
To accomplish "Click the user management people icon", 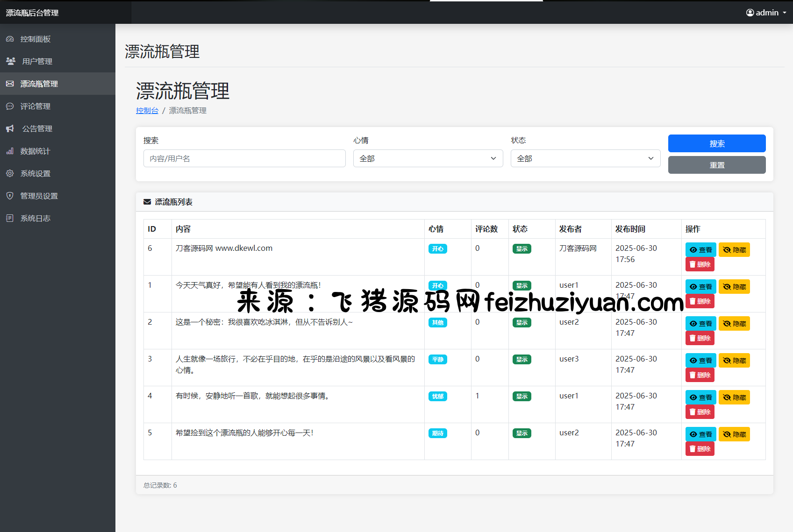I will 10,61.
